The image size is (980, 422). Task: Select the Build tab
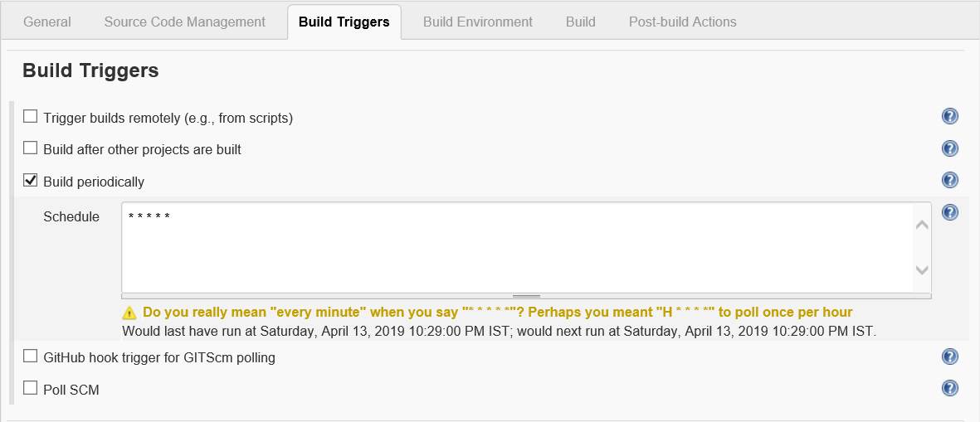click(x=581, y=22)
